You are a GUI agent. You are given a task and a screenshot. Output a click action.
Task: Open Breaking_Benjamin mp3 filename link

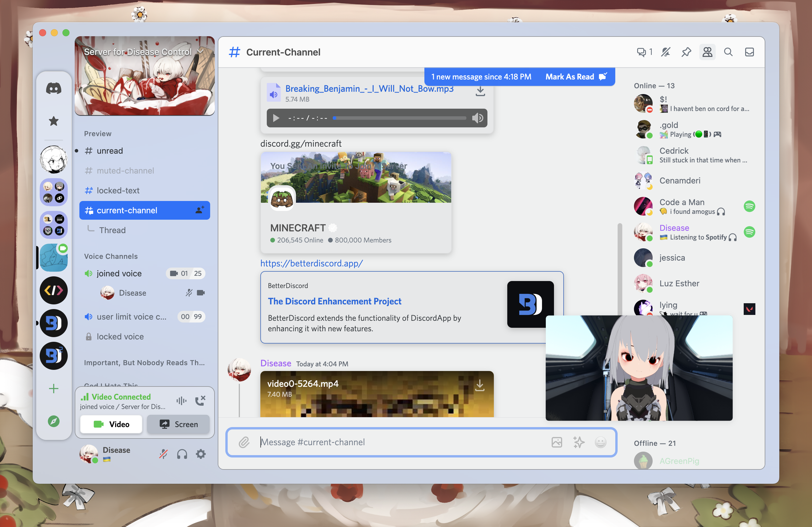(x=369, y=88)
